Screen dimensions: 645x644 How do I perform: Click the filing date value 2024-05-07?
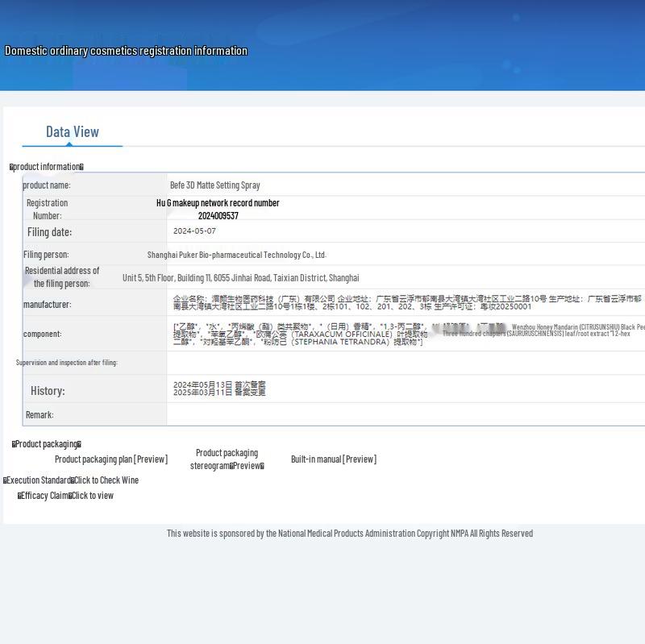point(194,231)
